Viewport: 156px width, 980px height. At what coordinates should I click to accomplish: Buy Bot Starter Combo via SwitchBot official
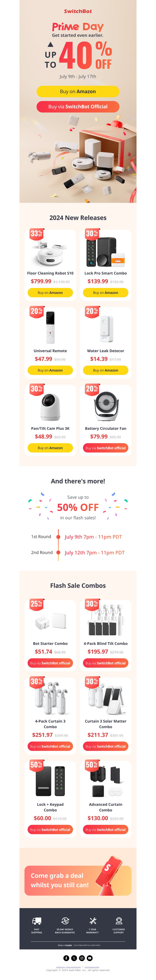coord(50,663)
